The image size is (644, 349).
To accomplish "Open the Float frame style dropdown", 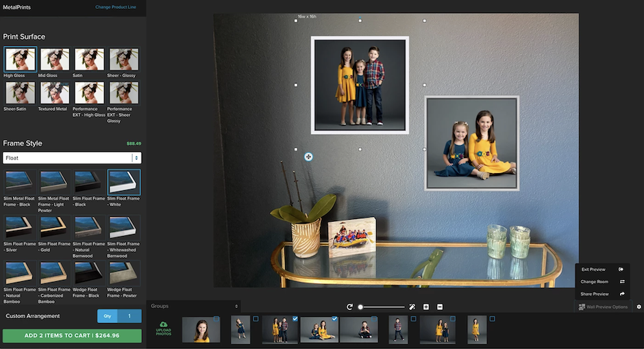I will tap(72, 158).
